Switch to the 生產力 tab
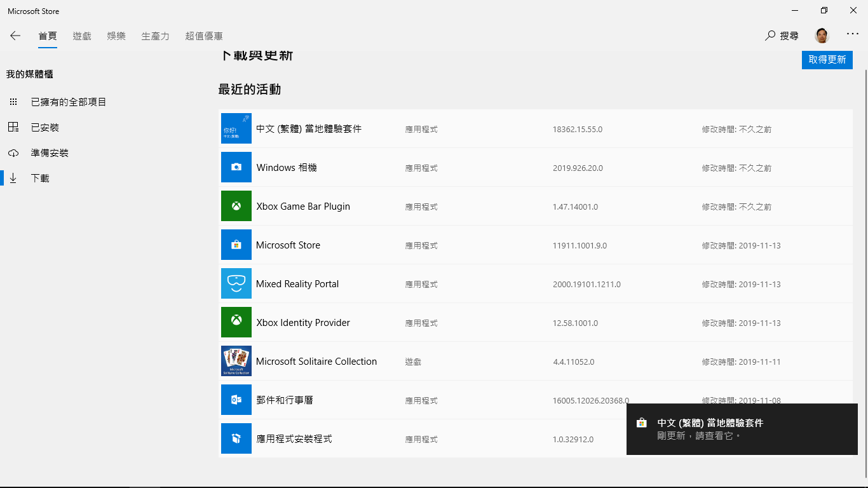 [x=155, y=36]
